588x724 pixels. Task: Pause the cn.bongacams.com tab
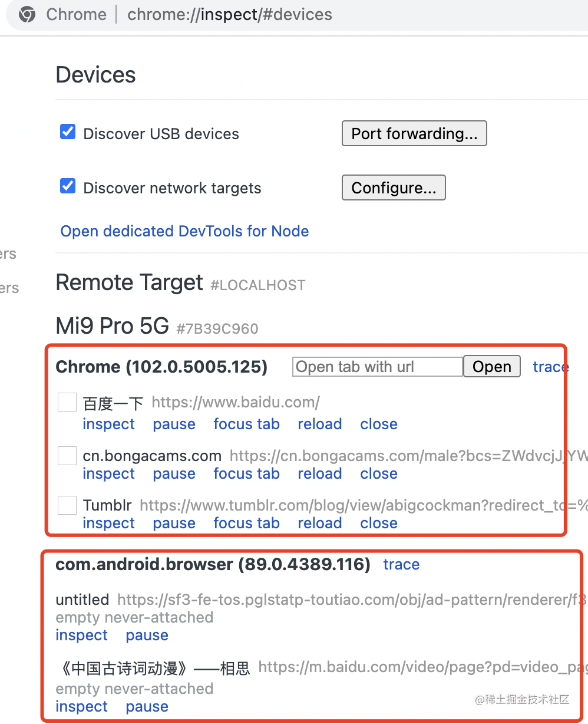point(174,473)
